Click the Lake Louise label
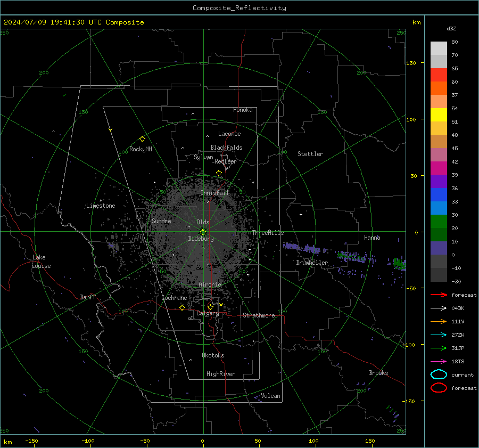Image resolution: width=479 pixels, height=448 pixels. coord(41,262)
